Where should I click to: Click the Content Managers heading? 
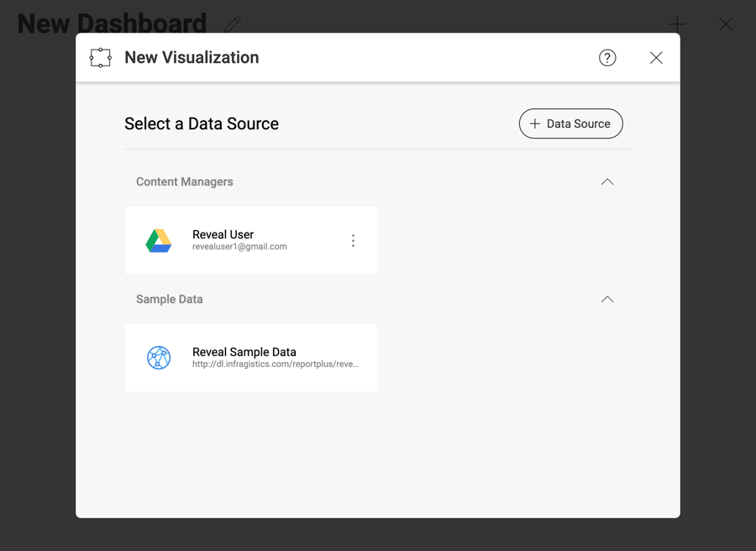(x=185, y=181)
